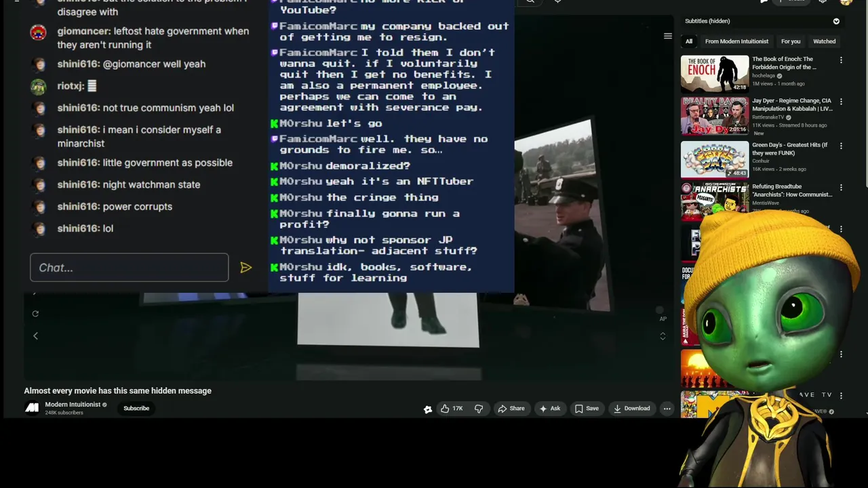Image resolution: width=868 pixels, height=488 pixels.
Task: Click the video title Almost every movie
Action: pyautogui.click(x=118, y=391)
